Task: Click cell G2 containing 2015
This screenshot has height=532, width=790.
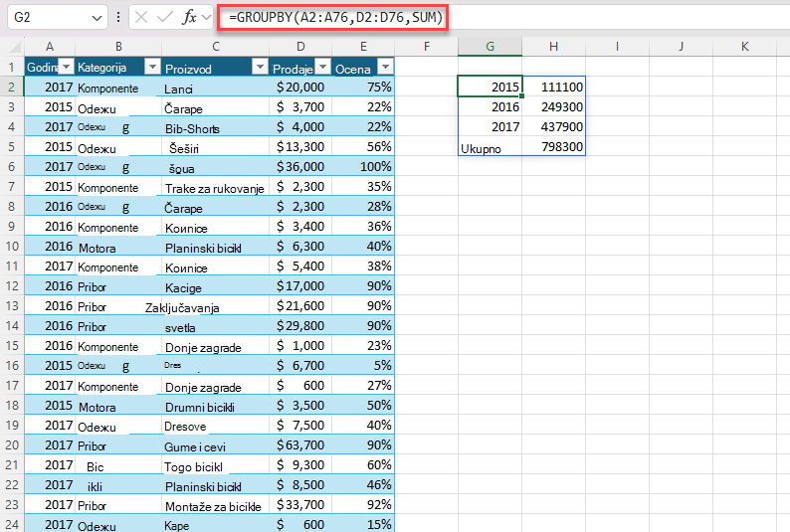Action: pyautogui.click(x=491, y=87)
